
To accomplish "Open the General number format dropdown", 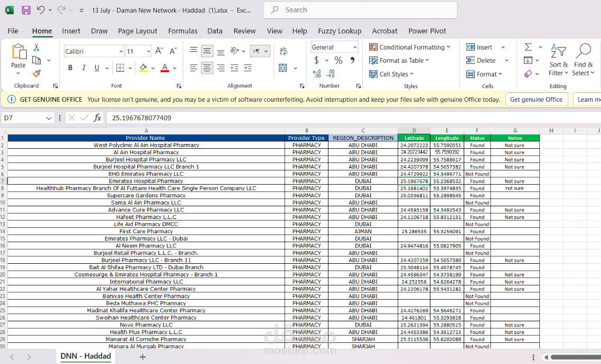I will (355, 47).
